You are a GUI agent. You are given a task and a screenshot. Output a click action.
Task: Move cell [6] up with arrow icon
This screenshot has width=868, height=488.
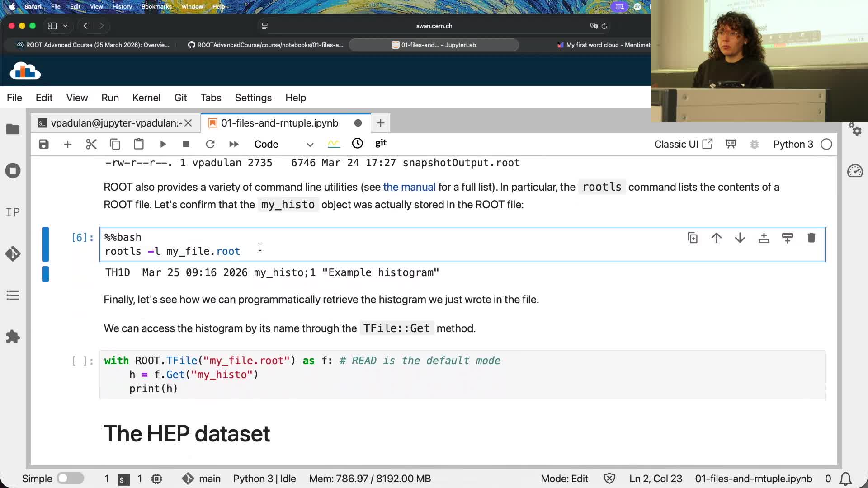717,238
